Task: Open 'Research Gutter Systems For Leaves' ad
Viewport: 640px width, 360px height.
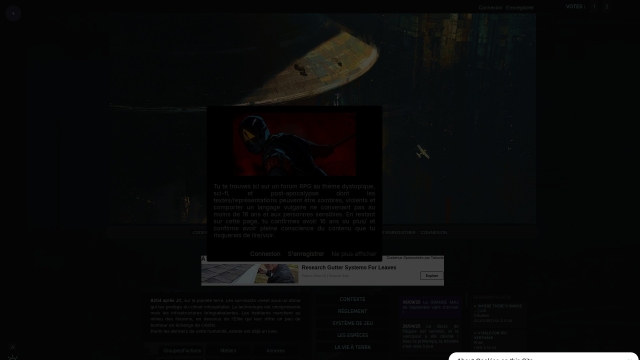Action: 349,267
